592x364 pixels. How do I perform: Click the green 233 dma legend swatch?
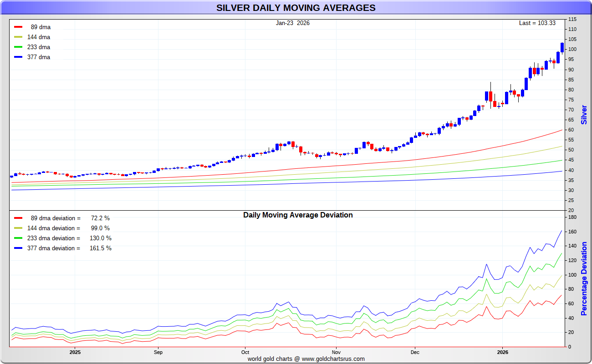(18, 47)
